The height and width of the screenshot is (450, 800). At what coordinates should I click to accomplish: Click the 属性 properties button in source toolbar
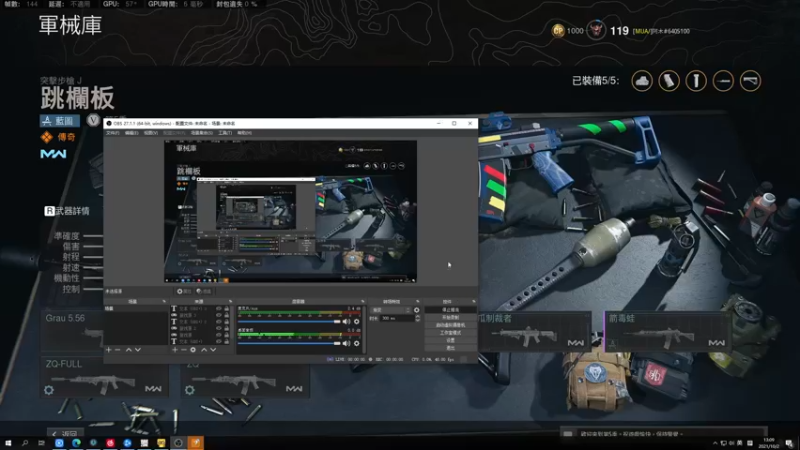pyautogui.click(x=184, y=291)
